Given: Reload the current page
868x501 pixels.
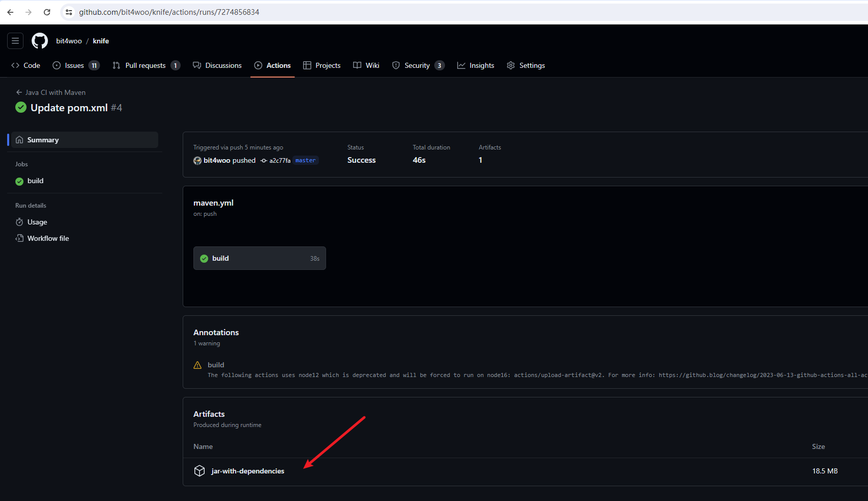Looking at the screenshot, I should [47, 12].
